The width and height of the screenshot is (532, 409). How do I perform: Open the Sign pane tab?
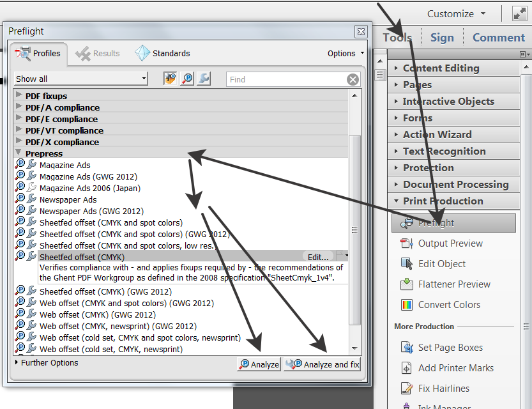[442, 37]
